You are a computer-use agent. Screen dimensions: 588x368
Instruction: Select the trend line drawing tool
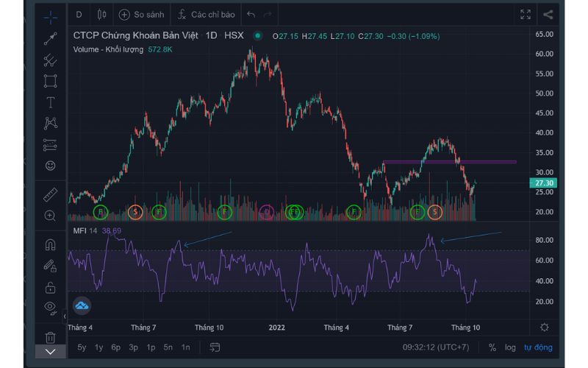coord(50,38)
